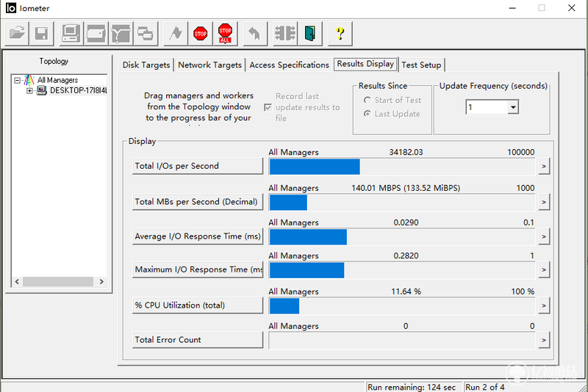588x392 pixels.
Task: Click Topology scrollbar left arrow
Action: 17,282
